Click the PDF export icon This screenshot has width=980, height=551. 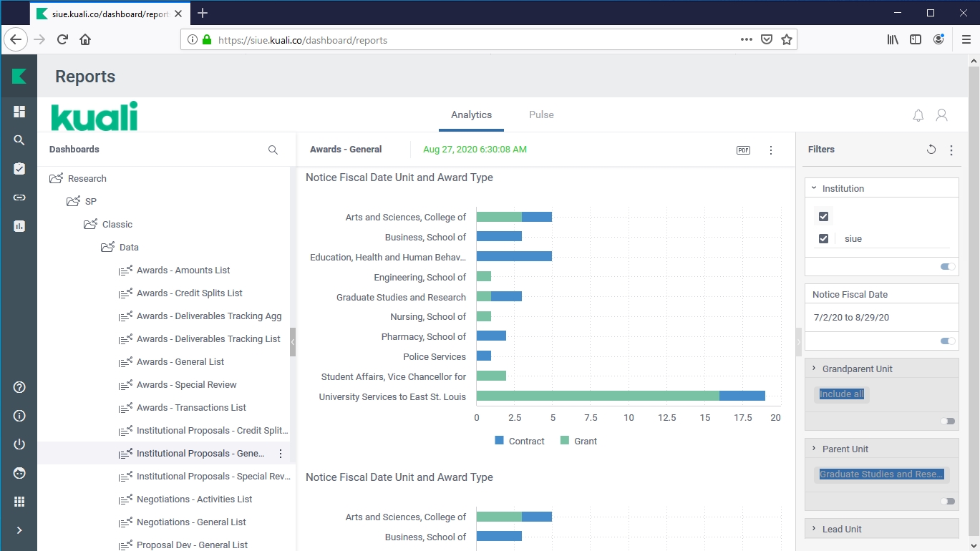[743, 150]
